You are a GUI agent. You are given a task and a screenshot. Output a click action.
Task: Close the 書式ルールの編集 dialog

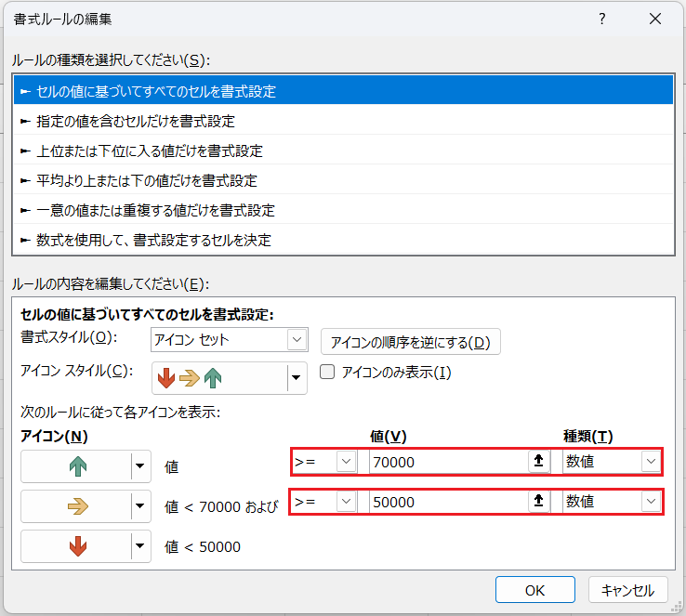click(x=655, y=19)
